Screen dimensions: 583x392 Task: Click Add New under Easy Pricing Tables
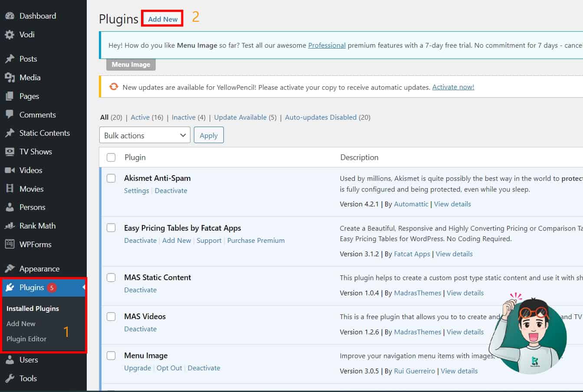[177, 241]
